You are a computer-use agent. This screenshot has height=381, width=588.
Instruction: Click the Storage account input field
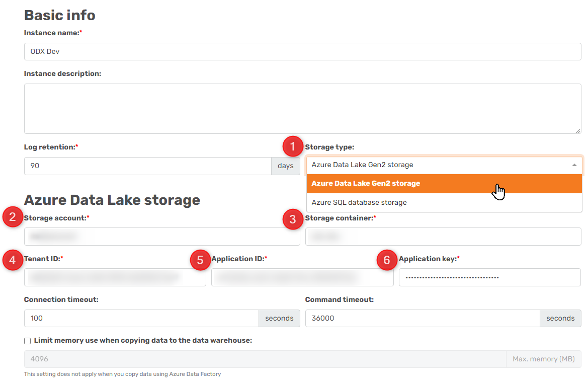pos(162,237)
